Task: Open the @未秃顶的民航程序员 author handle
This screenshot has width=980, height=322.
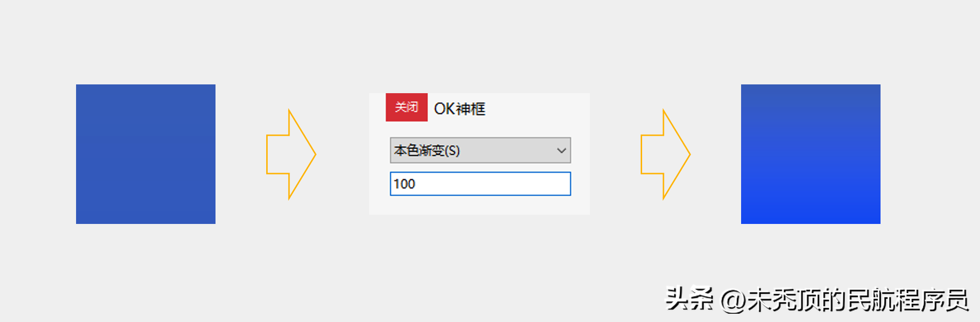Action: coord(844,300)
